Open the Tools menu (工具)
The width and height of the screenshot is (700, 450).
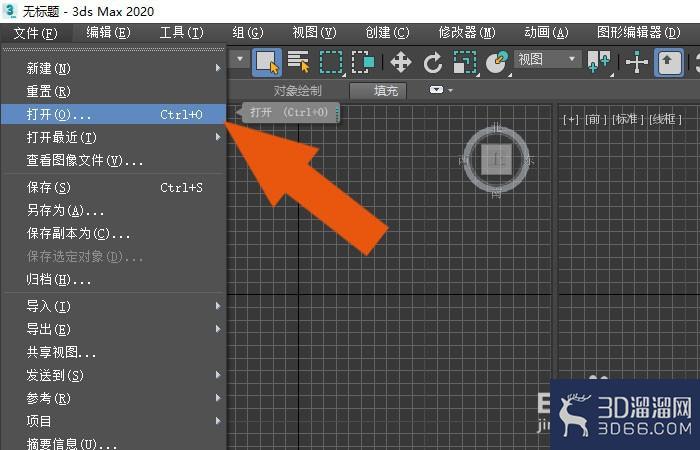(x=181, y=33)
